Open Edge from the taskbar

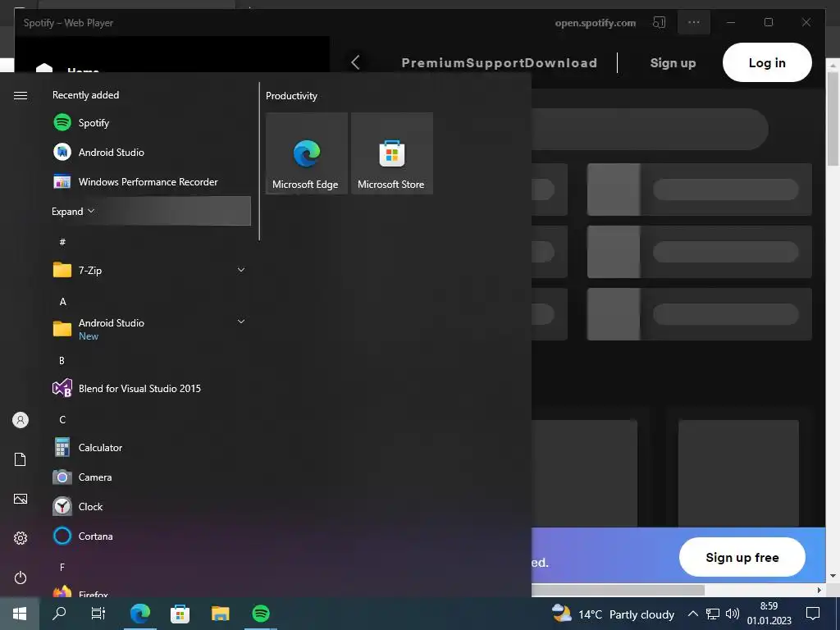139,614
